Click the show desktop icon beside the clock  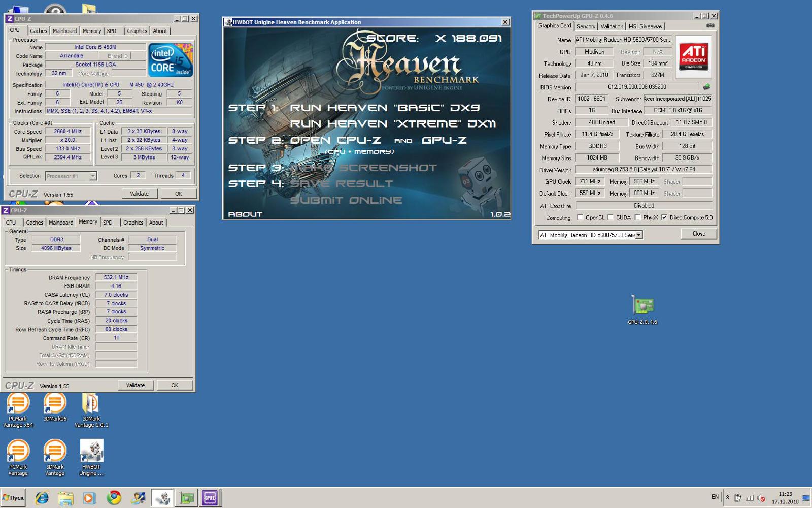[x=806, y=498]
